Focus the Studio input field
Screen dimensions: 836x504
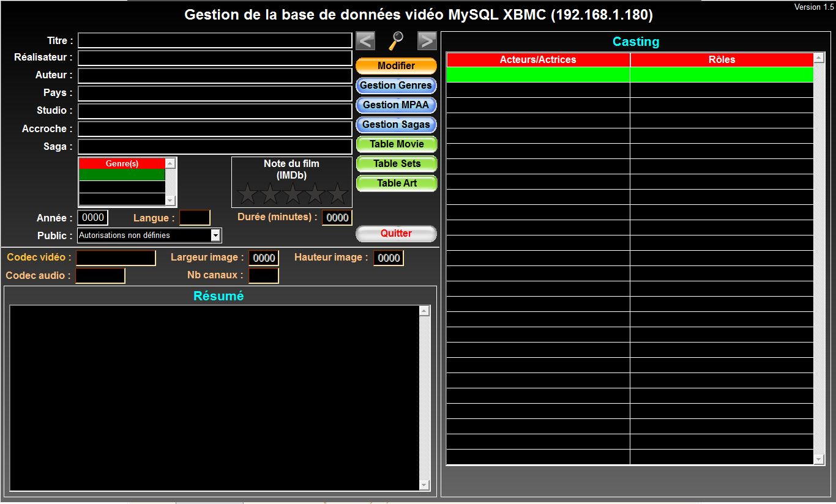pos(215,111)
